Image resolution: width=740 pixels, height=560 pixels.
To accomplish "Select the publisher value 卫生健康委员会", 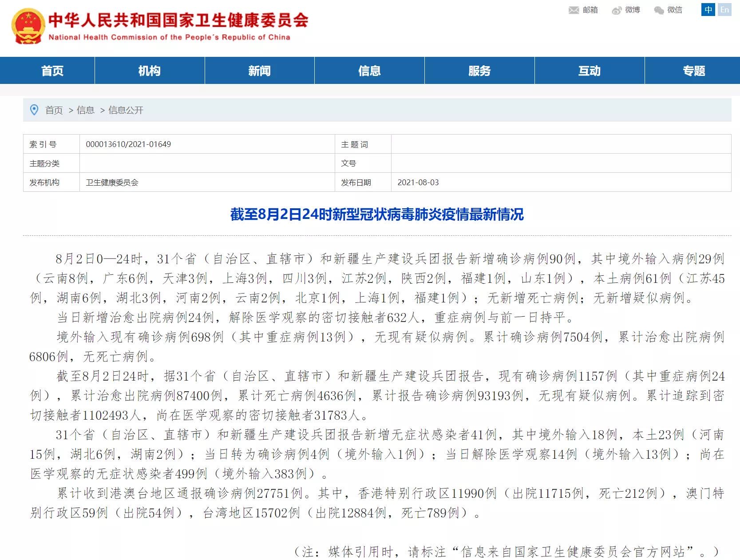I will point(112,183).
